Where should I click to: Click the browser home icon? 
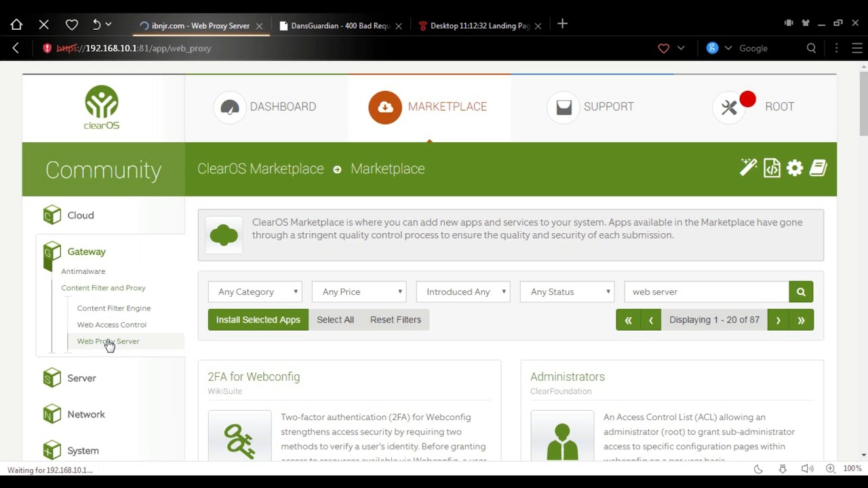(16, 24)
